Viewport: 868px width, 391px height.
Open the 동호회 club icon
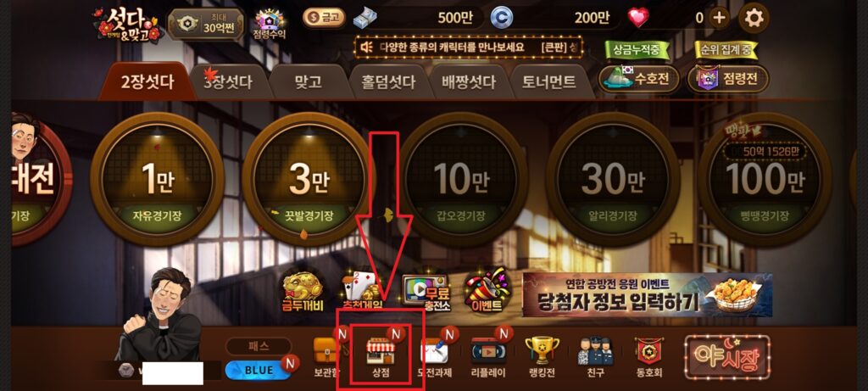tap(648, 357)
